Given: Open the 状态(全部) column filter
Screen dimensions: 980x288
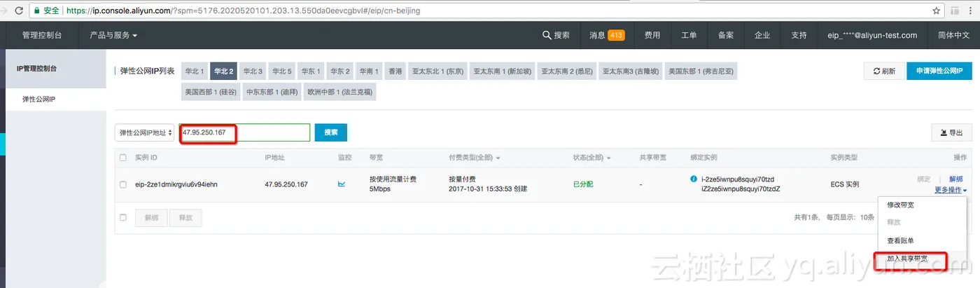Looking at the screenshot, I should pos(592,158).
